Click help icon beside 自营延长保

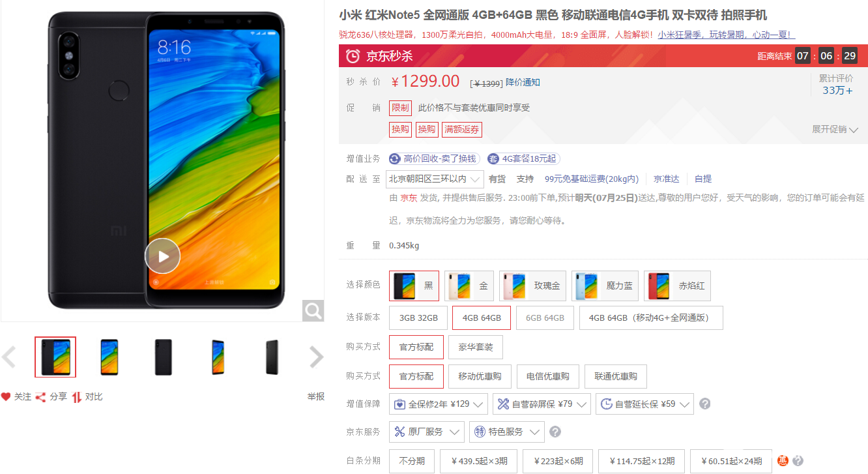705,404
